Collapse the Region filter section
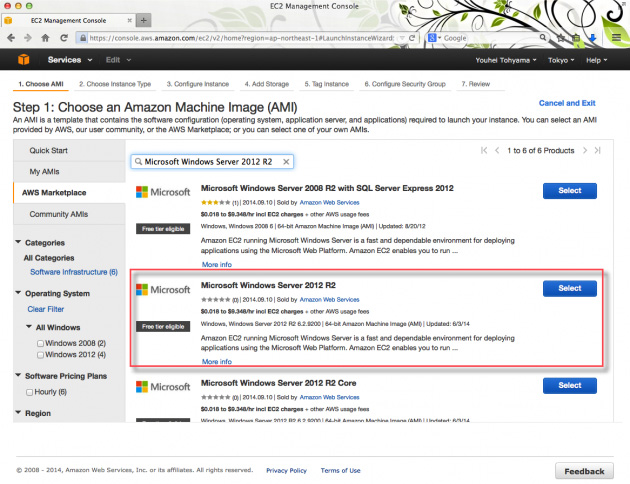The image size is (630, 484). [18, 412]
